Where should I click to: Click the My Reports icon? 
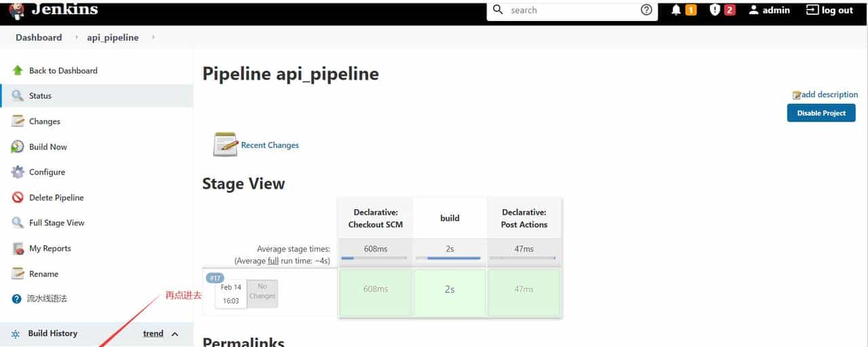[x=18, y=249]
